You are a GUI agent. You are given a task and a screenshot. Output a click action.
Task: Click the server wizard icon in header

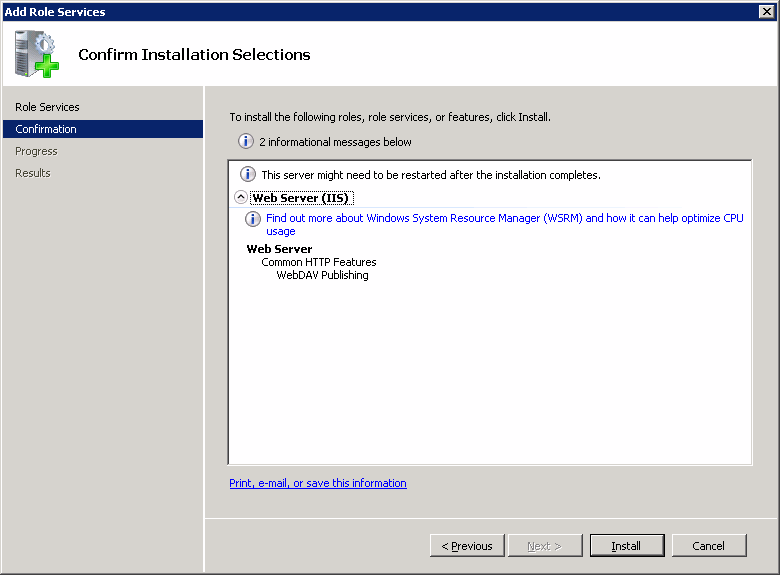point(37,54)
